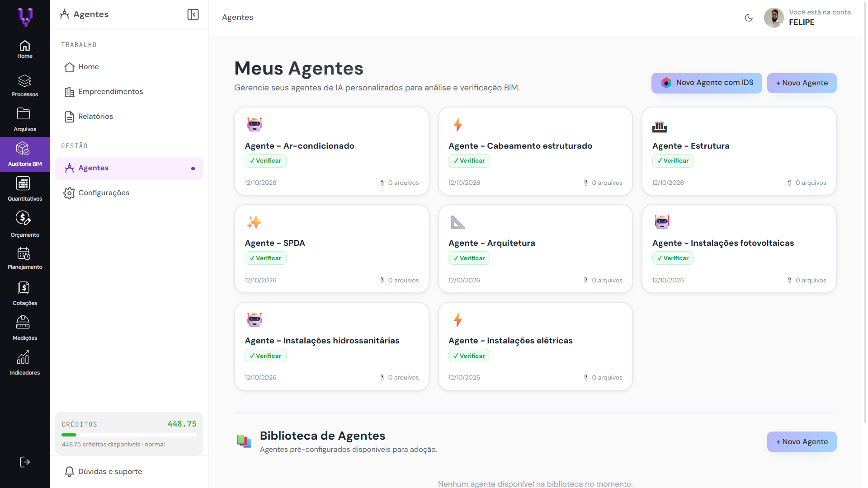Click Novo Agente com IDS button
The height and width of the screenshot is (488, 868).
(707, 83)
